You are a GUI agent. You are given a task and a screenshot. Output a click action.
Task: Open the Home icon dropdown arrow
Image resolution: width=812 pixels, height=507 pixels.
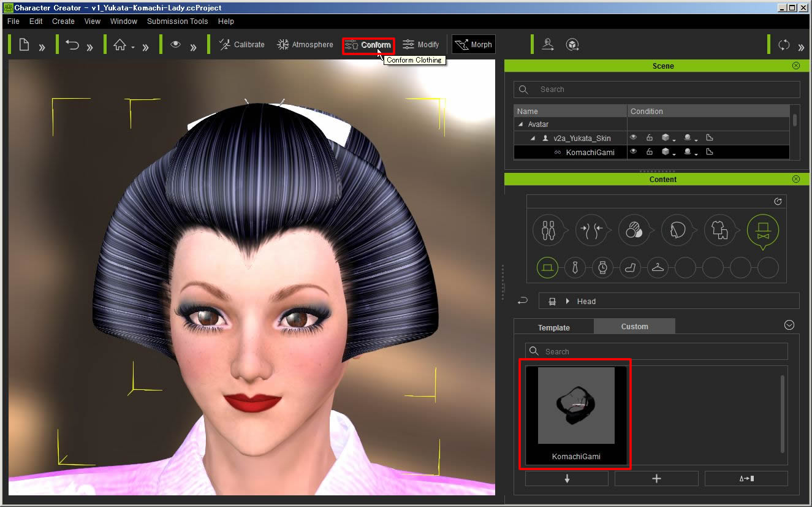132,48
